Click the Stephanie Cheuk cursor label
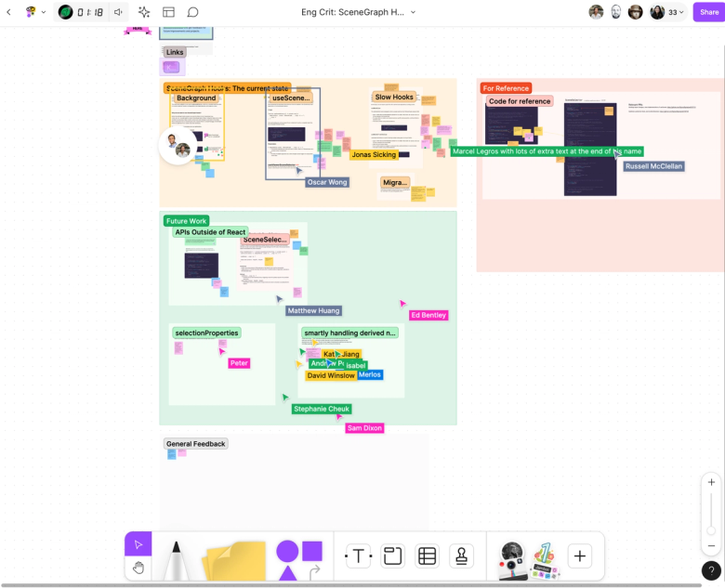This screenshot has height=588, width=725. (322, 409)
